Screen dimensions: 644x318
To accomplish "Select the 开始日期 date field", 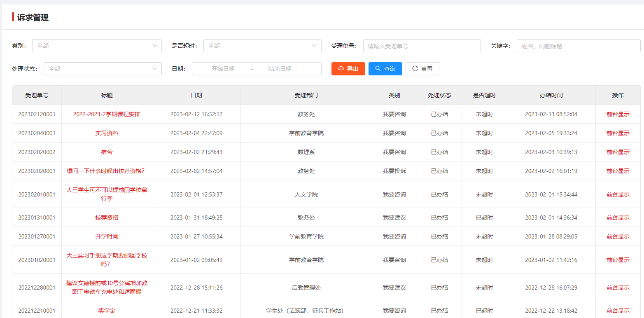I will pyautogui.click(x=223, y=69).
